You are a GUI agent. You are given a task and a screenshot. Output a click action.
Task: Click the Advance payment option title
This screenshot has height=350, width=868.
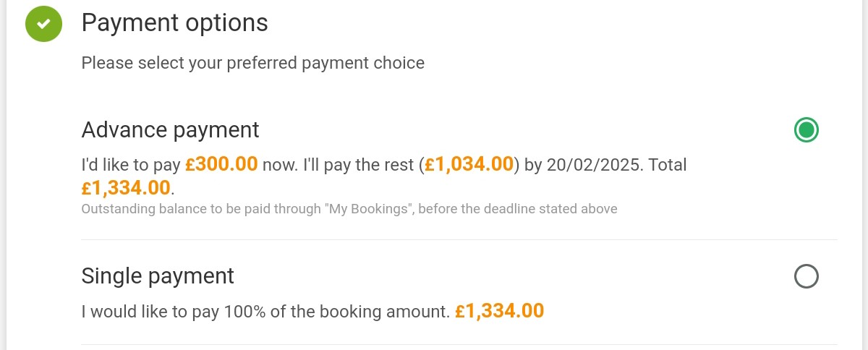pos(170,130)
